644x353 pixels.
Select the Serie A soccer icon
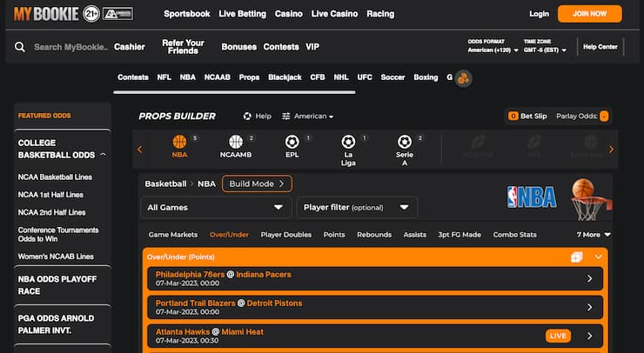tap(405, 142)
